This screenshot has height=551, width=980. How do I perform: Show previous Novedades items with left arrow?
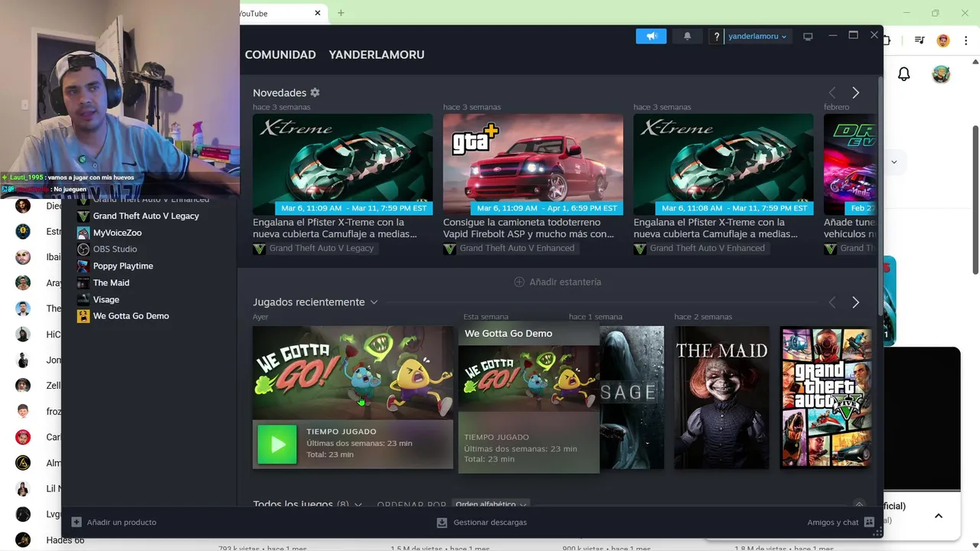click(x=832, y=93)
